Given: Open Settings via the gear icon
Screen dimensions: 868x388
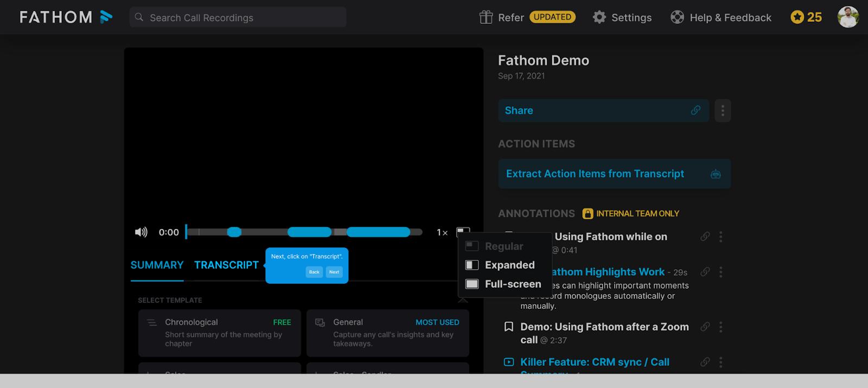Looking at the screenshot, I should (599, 17).
